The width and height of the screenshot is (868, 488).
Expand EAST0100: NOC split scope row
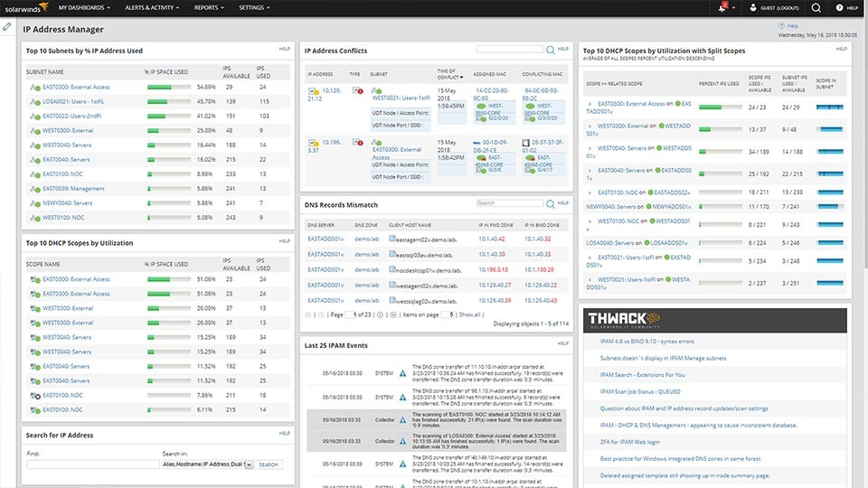coord(590,192)
